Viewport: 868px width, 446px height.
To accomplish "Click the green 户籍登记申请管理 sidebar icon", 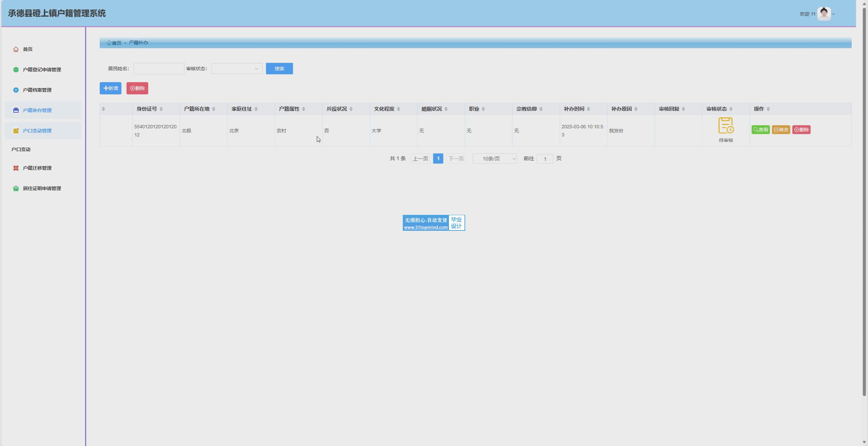I will [x=16, y=70].
